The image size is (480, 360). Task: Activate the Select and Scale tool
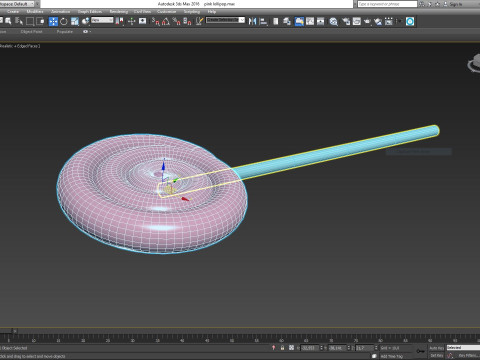tap(75, 22)
